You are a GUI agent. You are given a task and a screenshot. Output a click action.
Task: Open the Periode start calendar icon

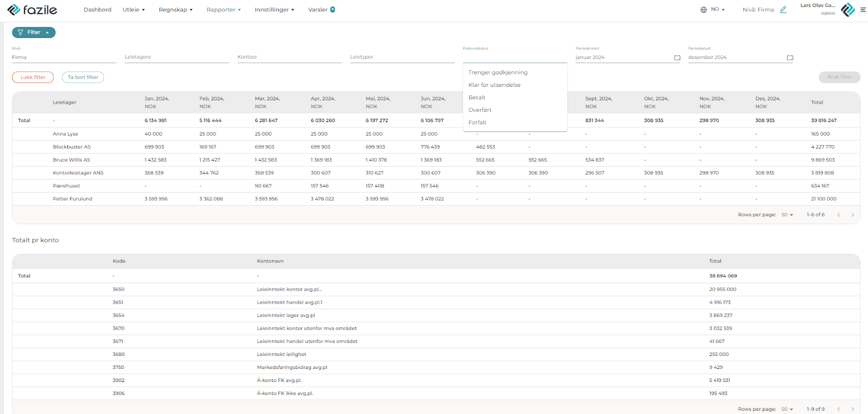point(677,58)
